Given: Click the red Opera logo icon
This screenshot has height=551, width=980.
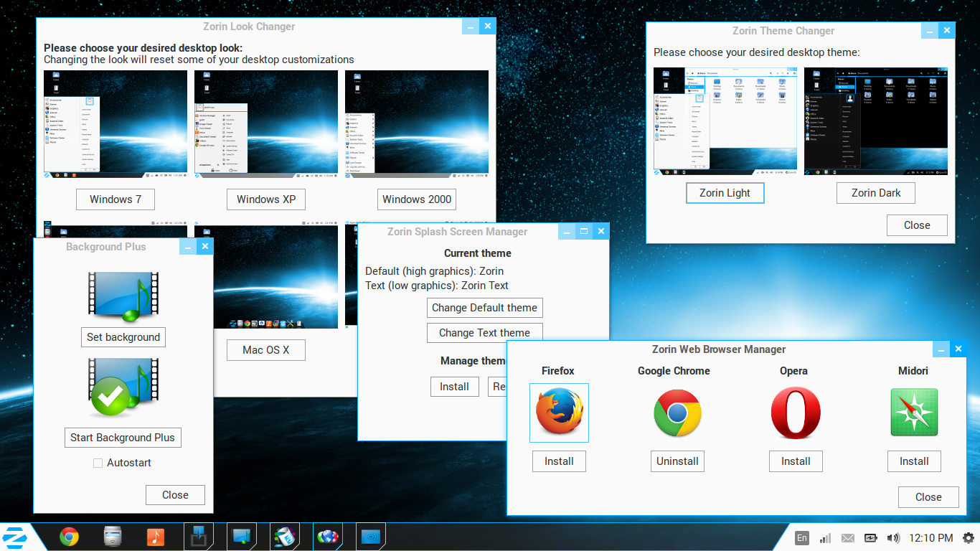Looking at the screenshot, I should click(x=796, y=413).
